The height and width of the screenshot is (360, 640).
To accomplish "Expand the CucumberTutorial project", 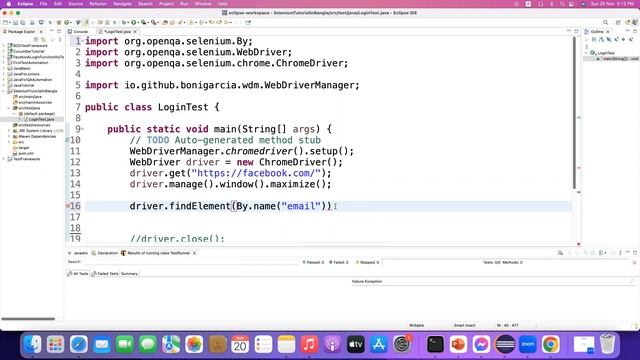I will tap(4, 51).
